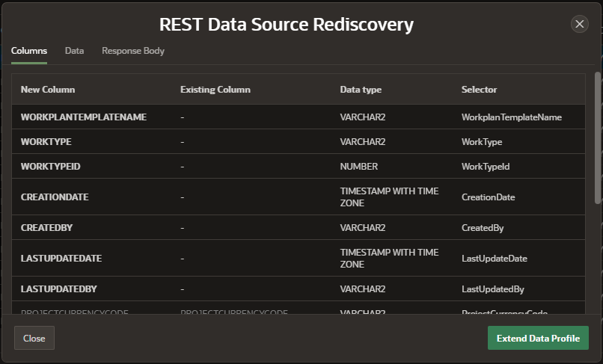This screenshot has height=364, width=603.
Task: Close the dialog with the X icon
Action: click(x=579, y=24)
